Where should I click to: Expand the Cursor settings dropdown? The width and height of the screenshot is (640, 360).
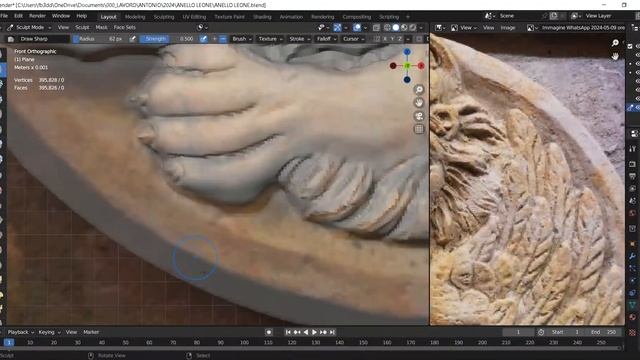(x=353, y=39)
